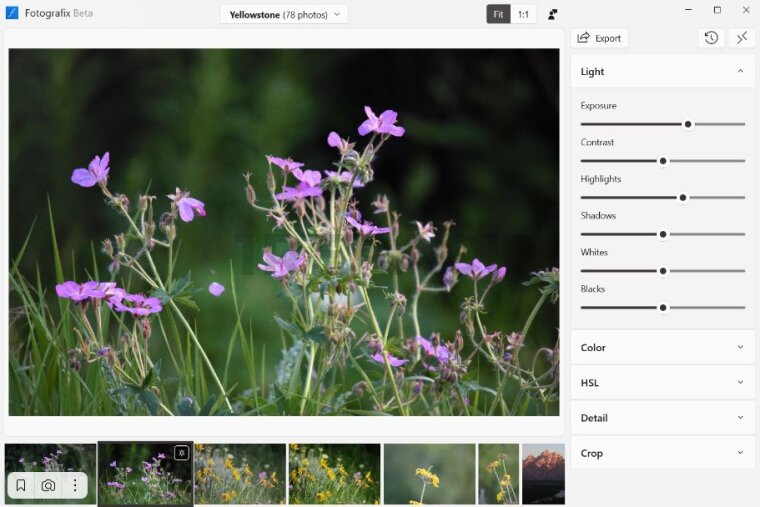Click the Export button

point(599,38)
